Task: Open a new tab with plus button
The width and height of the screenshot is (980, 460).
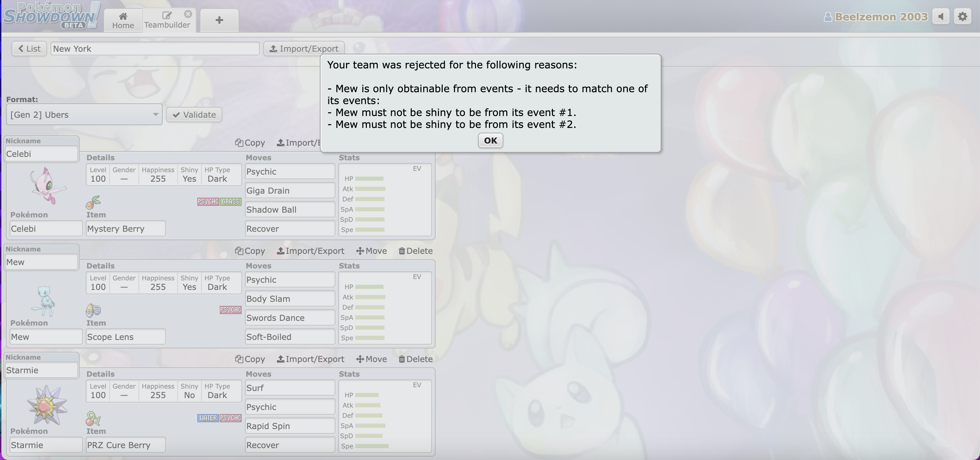Action: (219, 20)
